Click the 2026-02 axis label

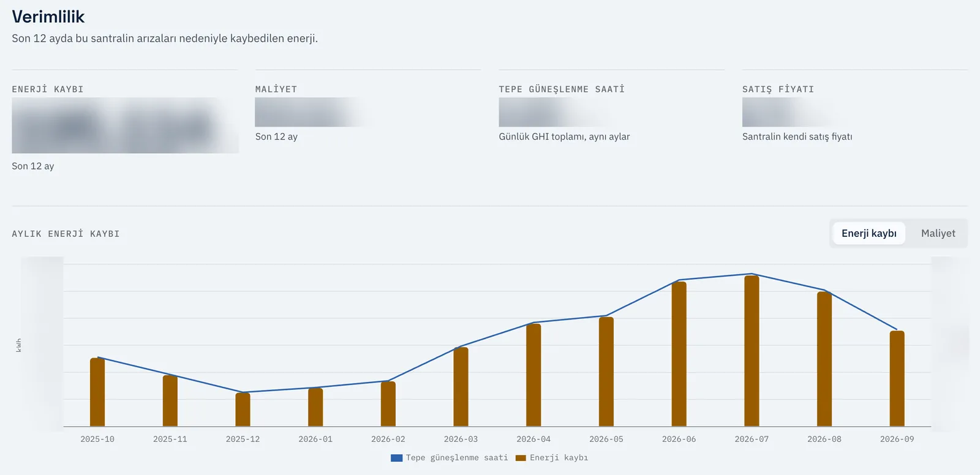388,439
